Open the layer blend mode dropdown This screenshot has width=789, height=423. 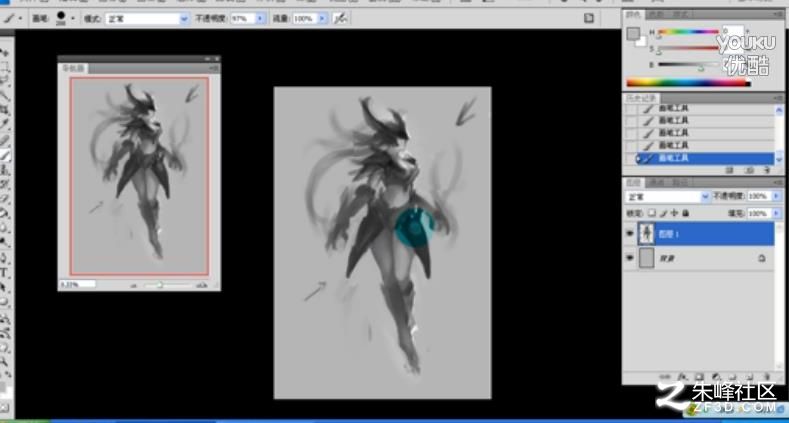[x=667, y=196]
